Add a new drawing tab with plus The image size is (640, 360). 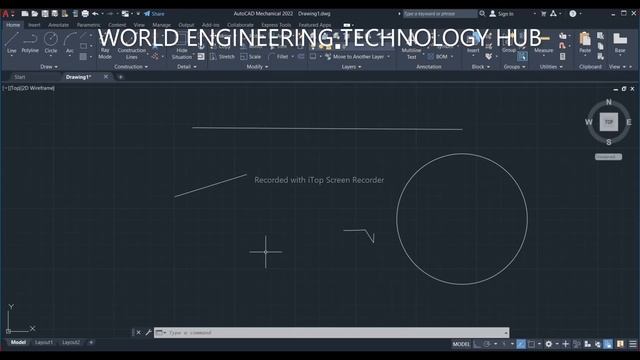click(x=120, y=77)
